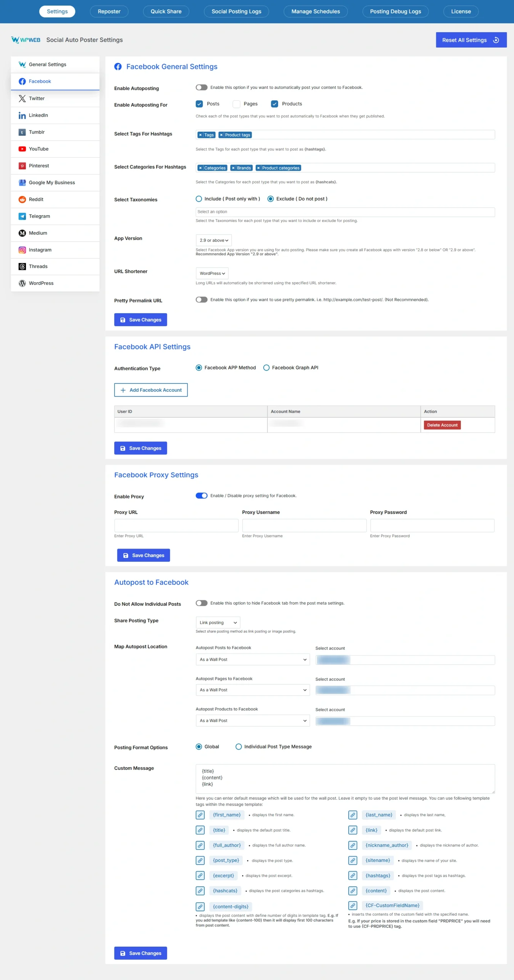
Task: Copy the {CF-CustomFieldName} tag via its link icon
Action: tap(353, 905)
